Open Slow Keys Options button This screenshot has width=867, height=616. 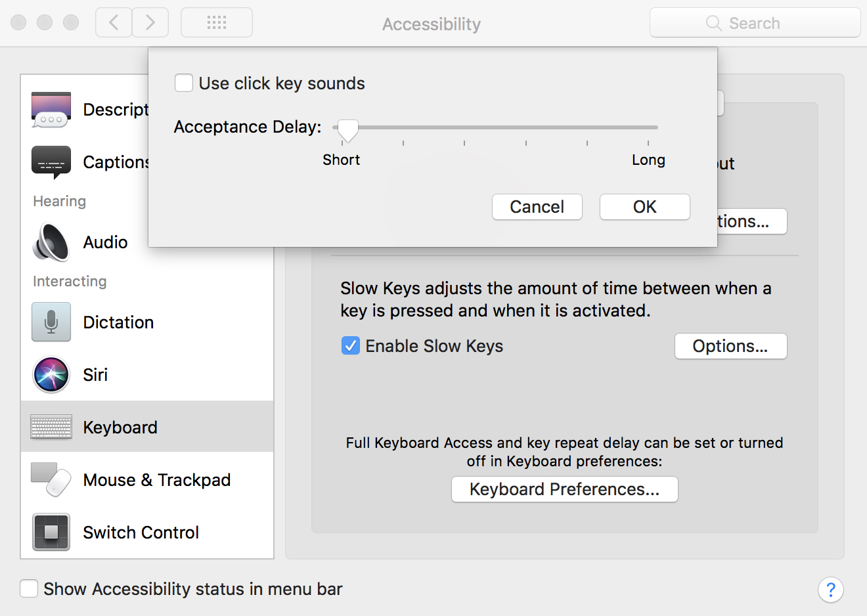(x=731, y=346)
